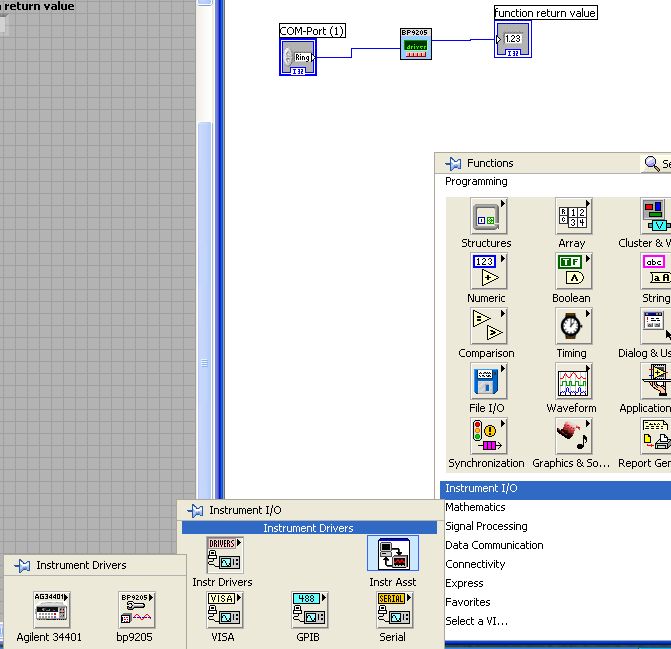Expand the Favorites category
Viewport: 671px width, 649px height.
[468, 602]
